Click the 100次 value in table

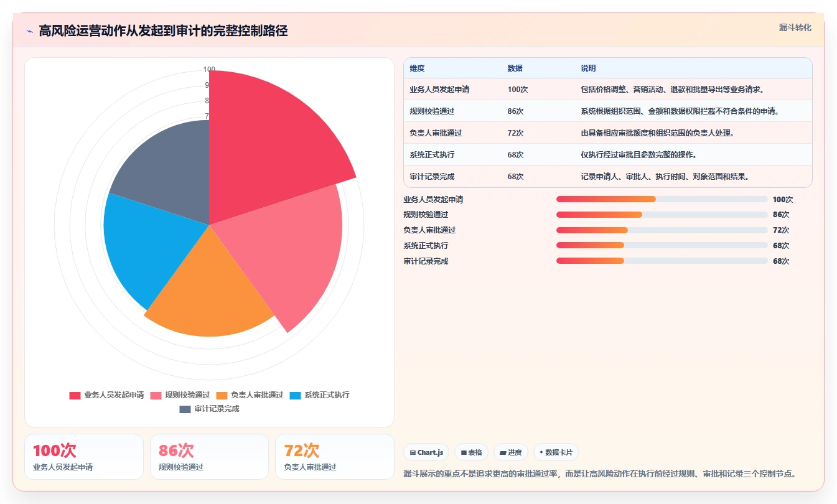point(518,90)
